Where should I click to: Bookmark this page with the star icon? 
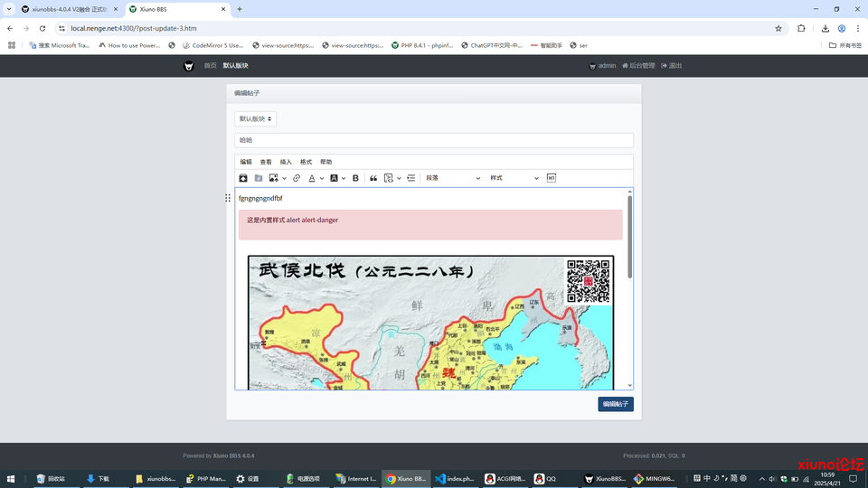point(778,28)
